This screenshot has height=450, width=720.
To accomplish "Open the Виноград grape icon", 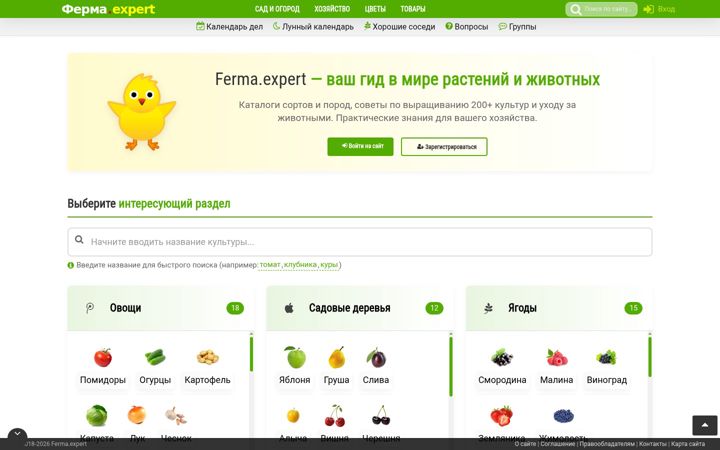I will 606,357.
